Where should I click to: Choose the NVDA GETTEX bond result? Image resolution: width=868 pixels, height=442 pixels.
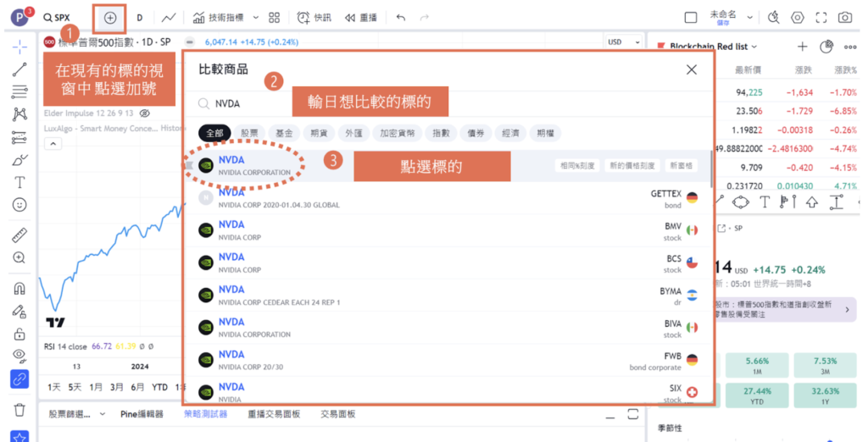(448, 198)
